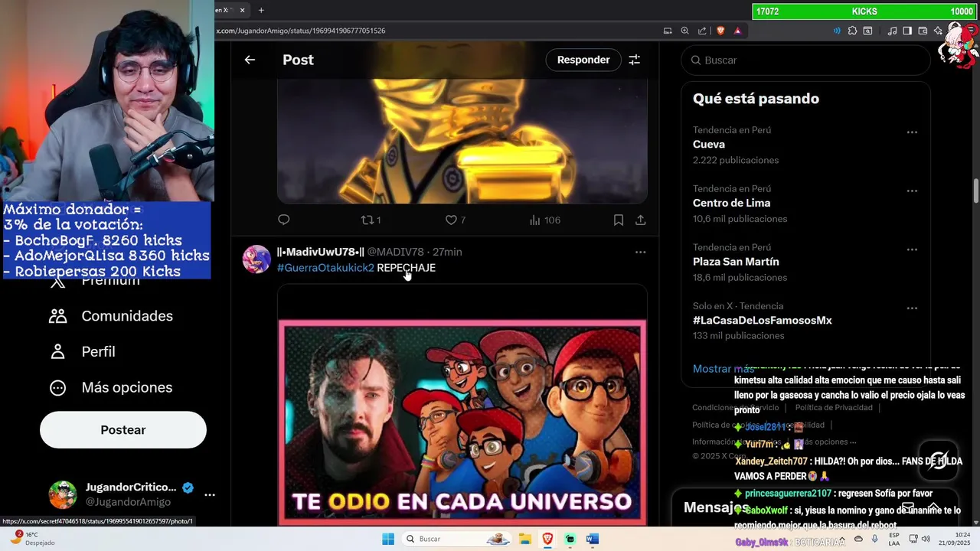Screen dimensions: 980x551
Task: Open the golden ninja image
Action: point(462,141)
